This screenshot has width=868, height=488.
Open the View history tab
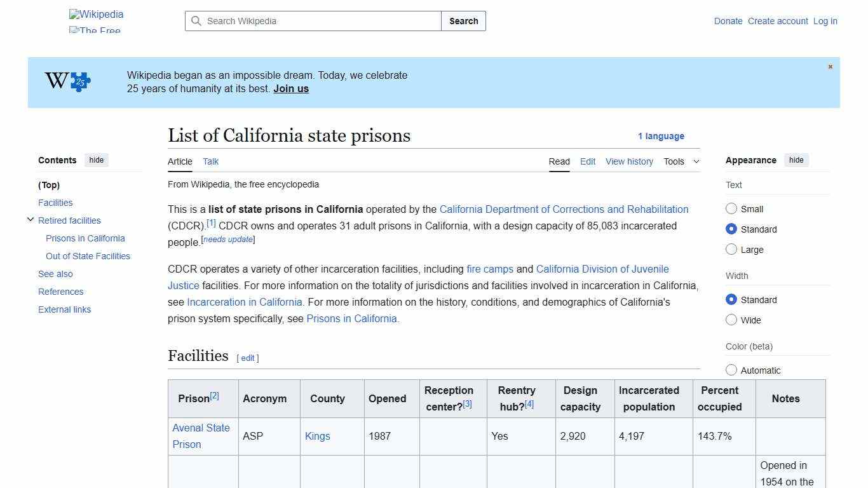(x=629, y=161)
